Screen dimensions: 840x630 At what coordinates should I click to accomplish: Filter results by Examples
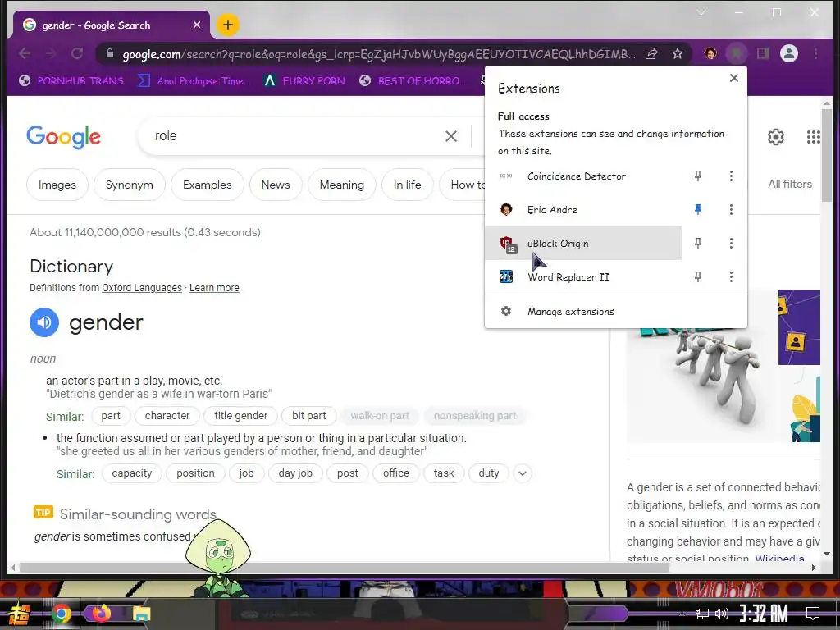(x=208, y=185)
